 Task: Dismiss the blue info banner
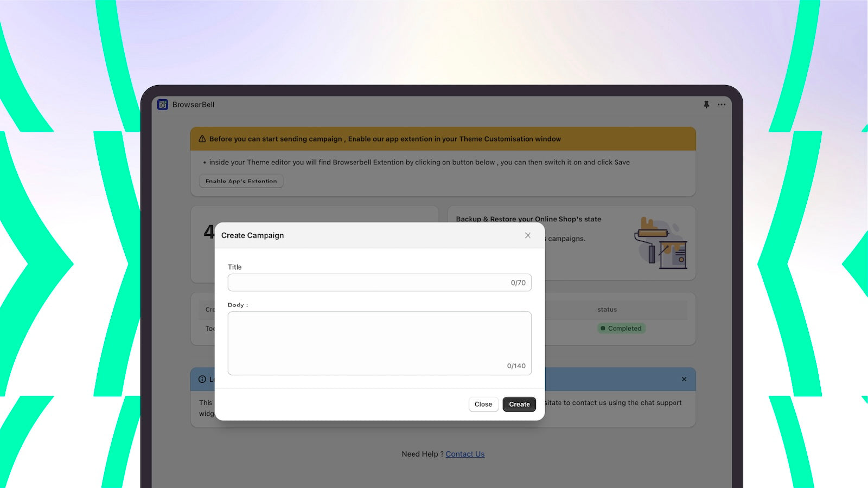tap(684, 380)
